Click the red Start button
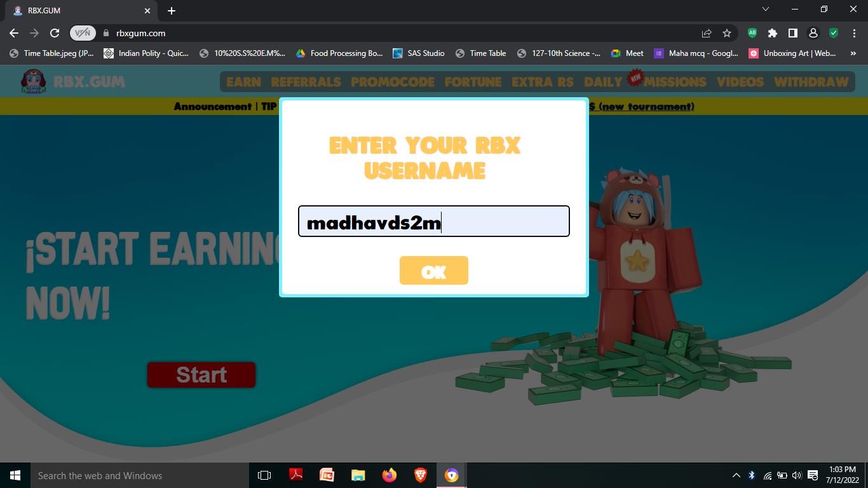 (201, 375)
